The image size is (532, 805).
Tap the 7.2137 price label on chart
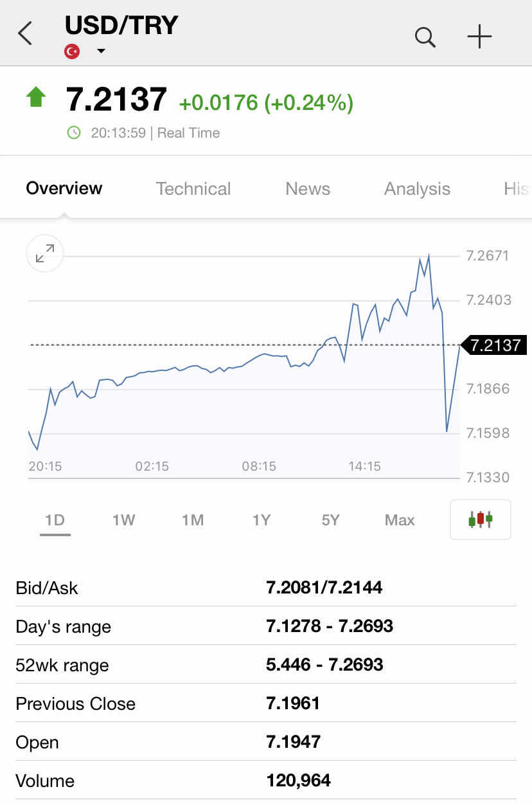pyautogui.click(x=495, y=345)
